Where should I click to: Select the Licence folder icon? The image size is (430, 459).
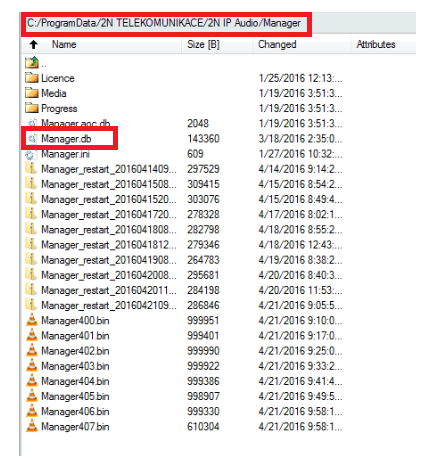point(32,78)
